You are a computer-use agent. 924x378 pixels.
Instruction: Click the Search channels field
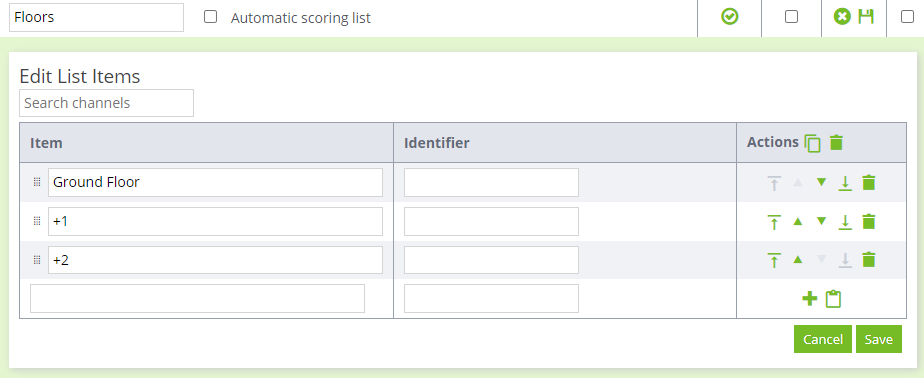(x=107, y=103)
